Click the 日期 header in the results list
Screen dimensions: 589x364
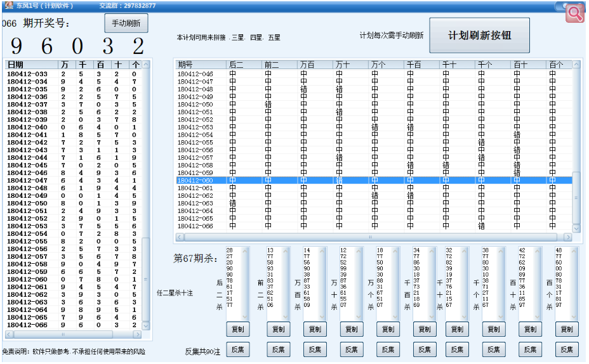click(x=30, y=65)
